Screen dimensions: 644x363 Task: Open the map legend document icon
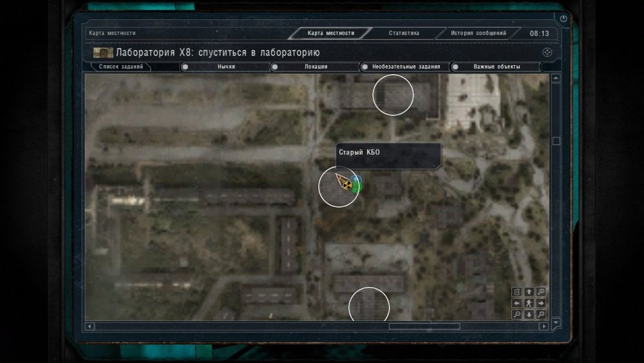[516, 292]
